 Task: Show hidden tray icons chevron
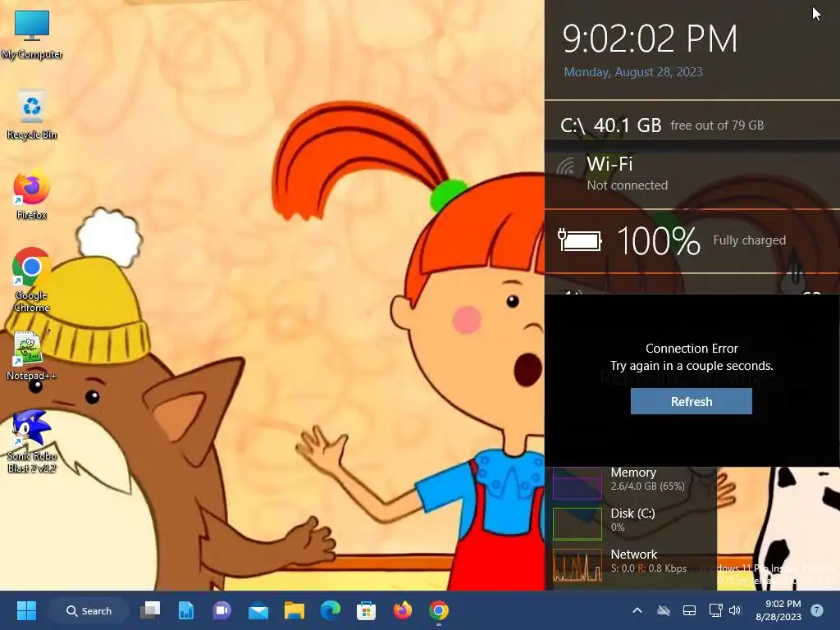tap(637, 610)
